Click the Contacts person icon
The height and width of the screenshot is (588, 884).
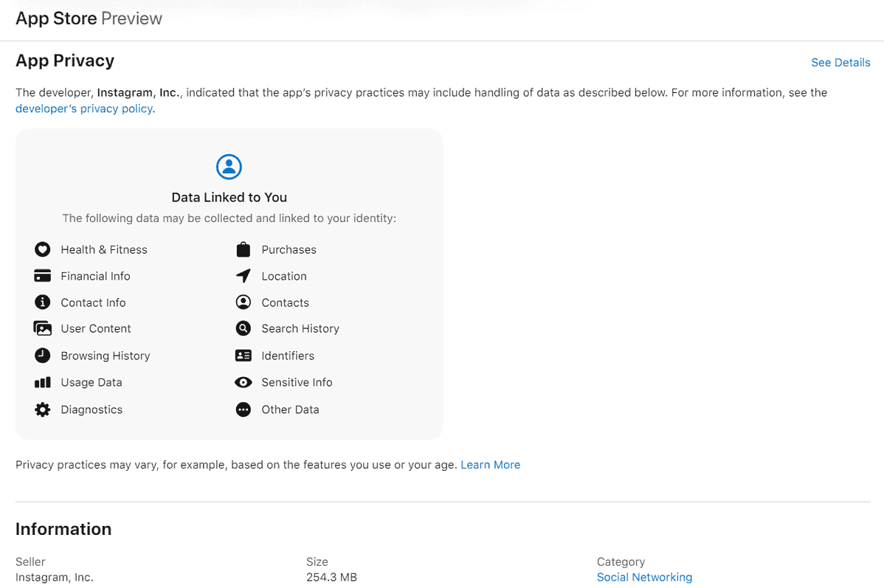click(243, 302)
